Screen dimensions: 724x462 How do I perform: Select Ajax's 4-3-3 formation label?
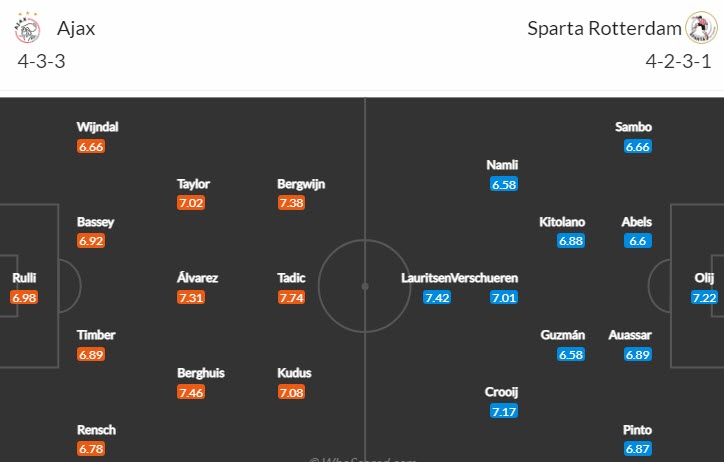tap(43, 62)
